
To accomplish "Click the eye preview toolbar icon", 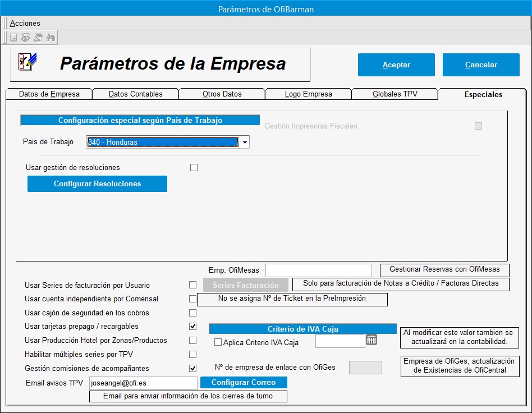I will pyautogui.click(x=26, y=38).
